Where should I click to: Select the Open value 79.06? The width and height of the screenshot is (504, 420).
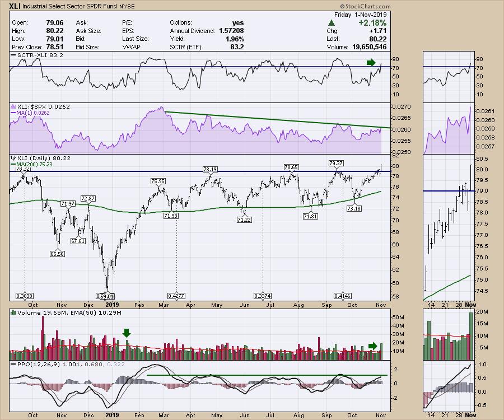tap(55, 23)
